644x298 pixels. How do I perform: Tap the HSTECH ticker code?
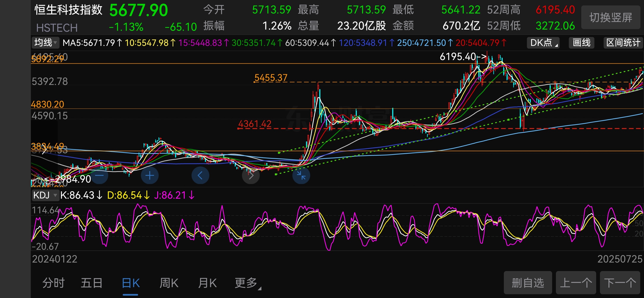[57, 28]
